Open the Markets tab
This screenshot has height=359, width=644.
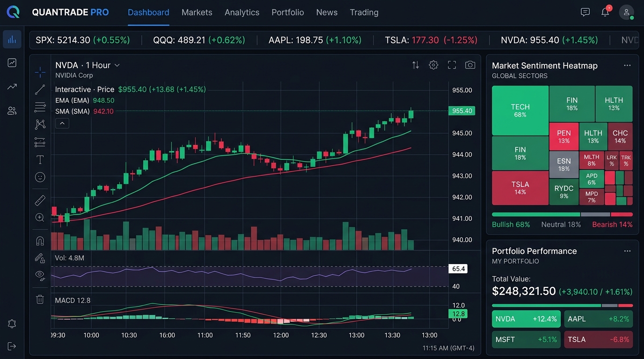(197, 13)
